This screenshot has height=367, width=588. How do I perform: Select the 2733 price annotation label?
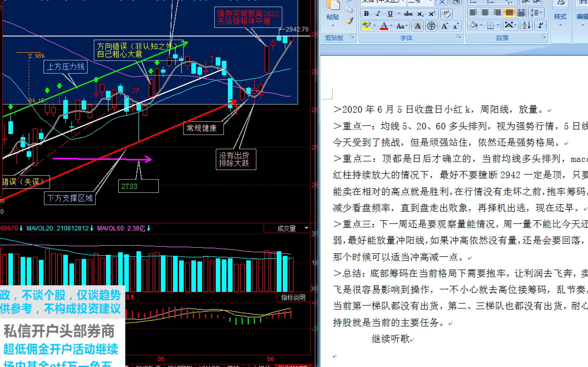[x=138, y=186]
